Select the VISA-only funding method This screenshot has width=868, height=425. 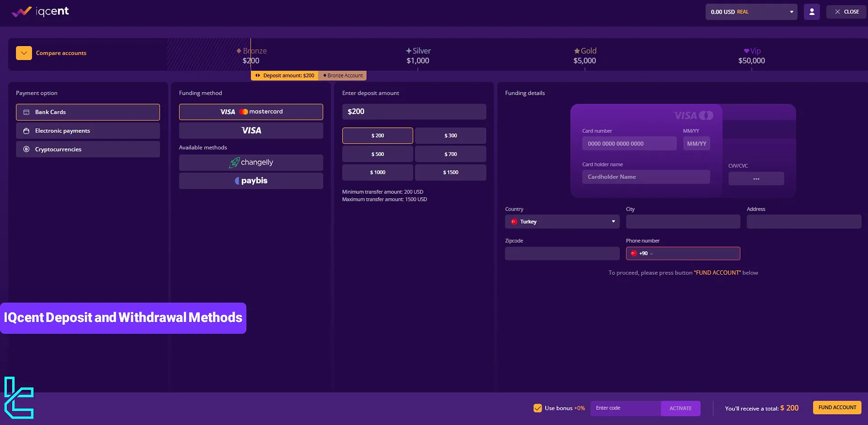251,131
